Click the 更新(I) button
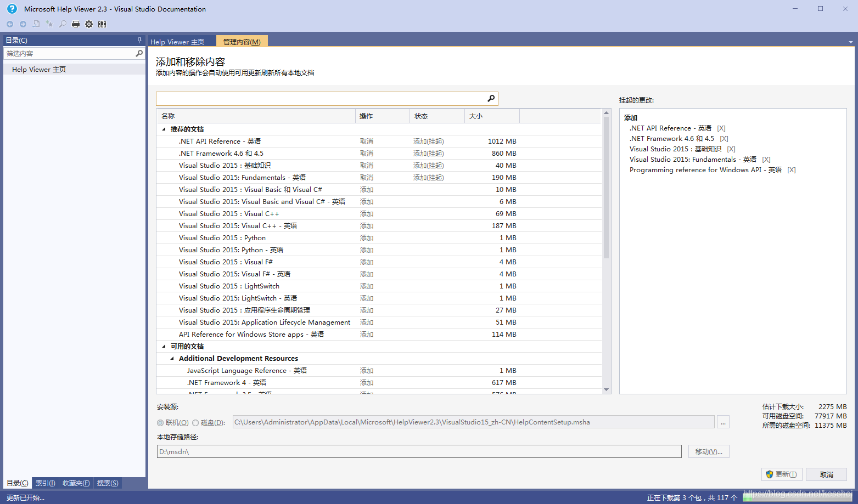 [x=782, y=474]
